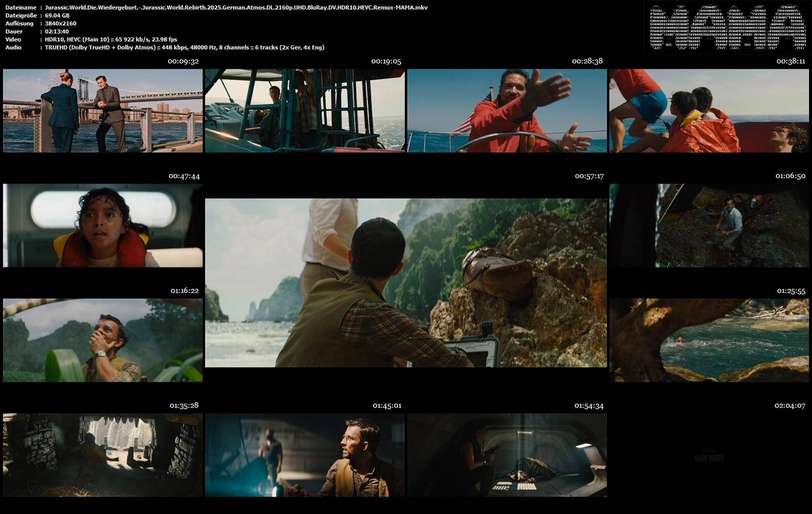Open the large center frame of the rocky coast
812x514 pixels.
[406, 283]
